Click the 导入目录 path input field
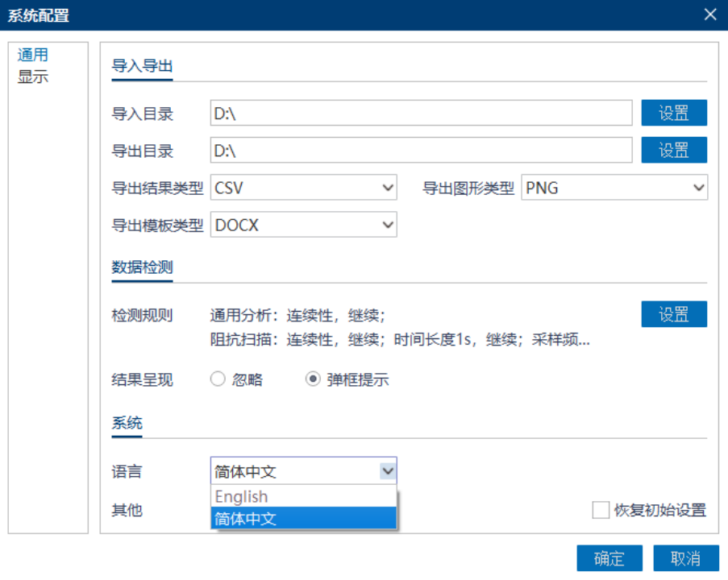 click(x=419, y=112)
